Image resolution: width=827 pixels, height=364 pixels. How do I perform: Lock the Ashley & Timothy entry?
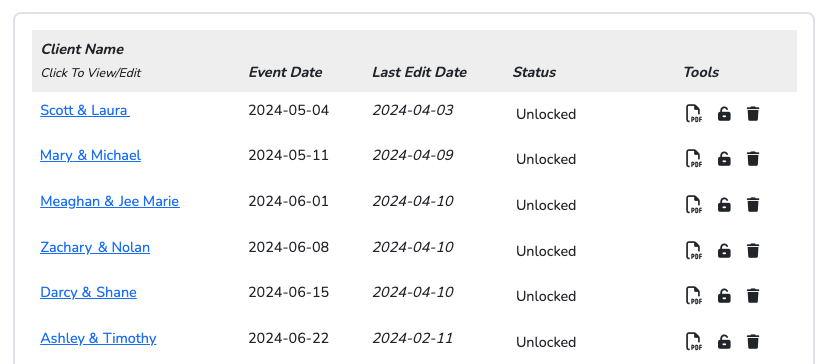pos(724,342)
